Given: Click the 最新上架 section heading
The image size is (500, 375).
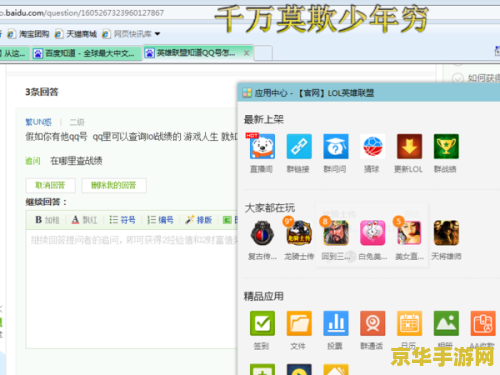Looking at the screenshot, I should (264, 119).
